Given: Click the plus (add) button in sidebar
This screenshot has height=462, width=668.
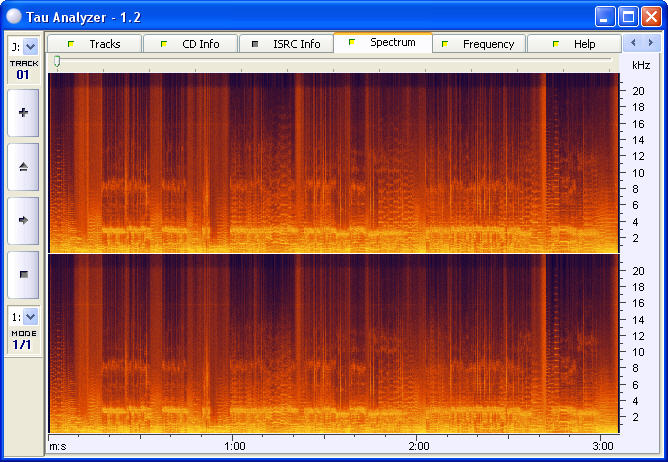Looking at the screenshot, I should click(23, 113).
